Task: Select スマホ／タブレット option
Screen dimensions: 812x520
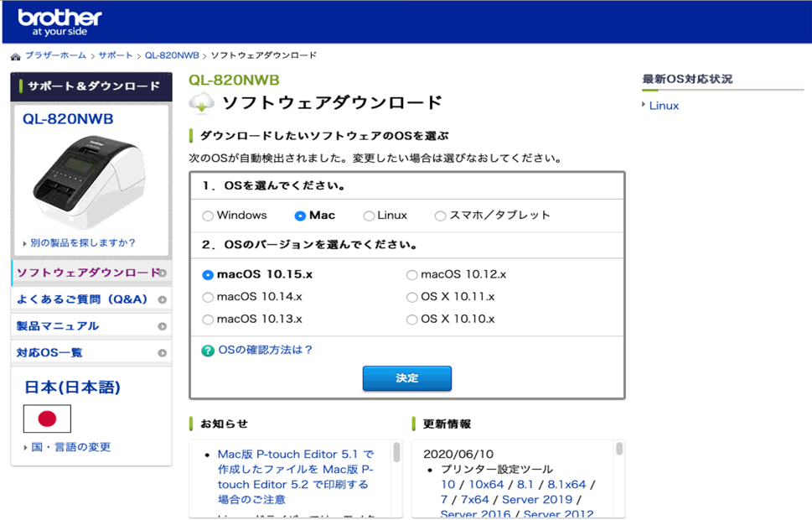Action: point(440,215)
